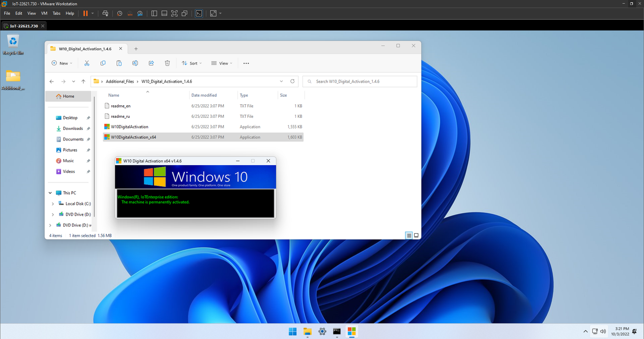Screen dimensions: 644x339
Task: Suspend the VM with the orange pause icon
Action: coord(85,13)
